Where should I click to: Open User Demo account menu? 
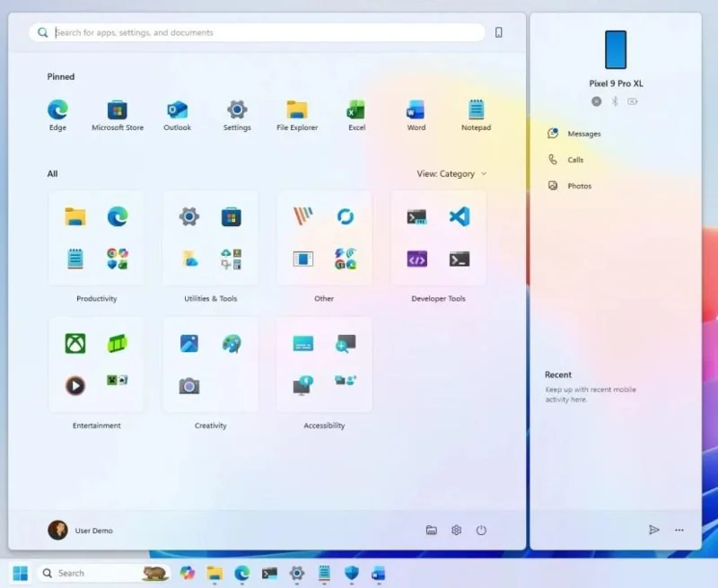[81, 531]
